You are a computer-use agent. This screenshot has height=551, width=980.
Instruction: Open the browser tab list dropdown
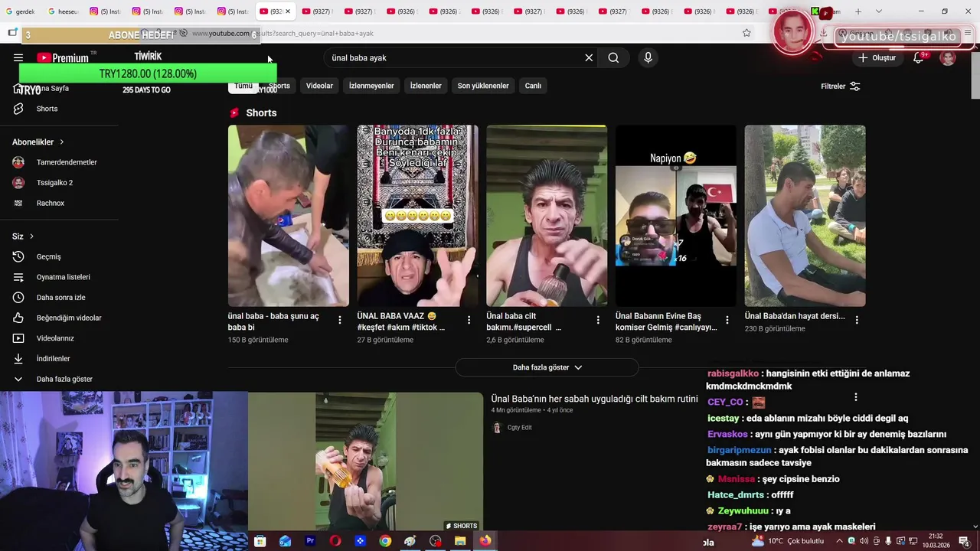coord(878,11)
